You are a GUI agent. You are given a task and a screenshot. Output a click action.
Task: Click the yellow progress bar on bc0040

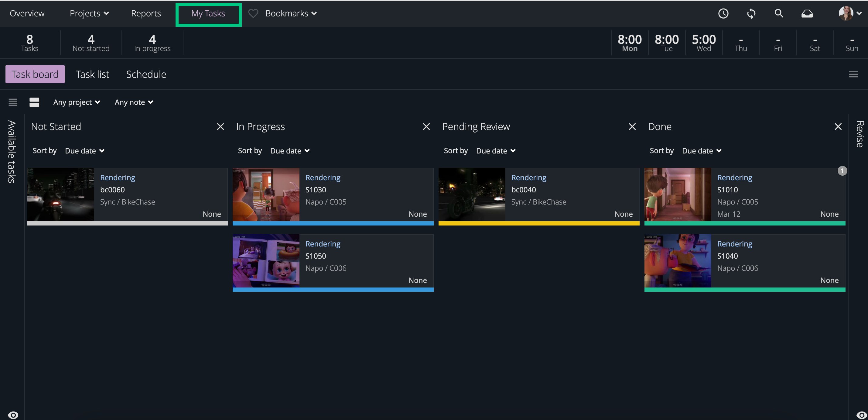click(538, 223)
